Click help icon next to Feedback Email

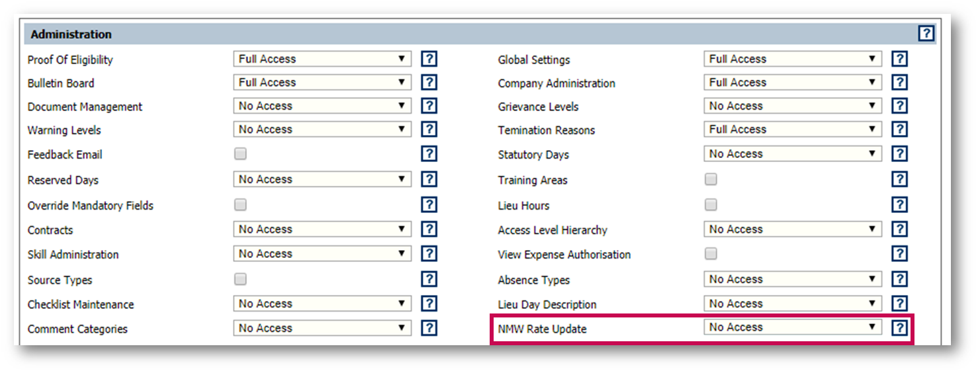tap(429, 154)
